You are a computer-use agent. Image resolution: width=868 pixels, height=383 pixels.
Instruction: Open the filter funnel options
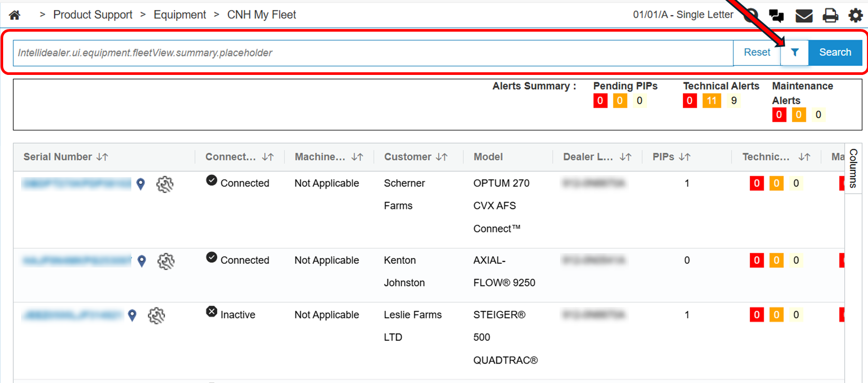pos(795,52)
